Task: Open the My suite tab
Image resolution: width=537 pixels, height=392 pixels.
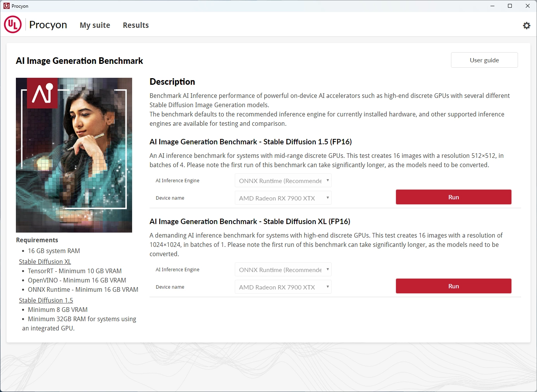Action: (x=95, y=25)
